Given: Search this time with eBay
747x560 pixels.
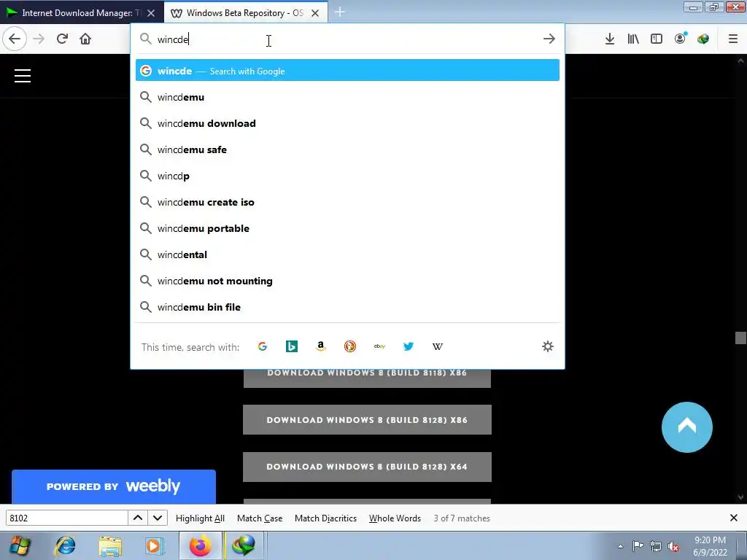Looking at the screenshot, I should [x=379, y=346].
